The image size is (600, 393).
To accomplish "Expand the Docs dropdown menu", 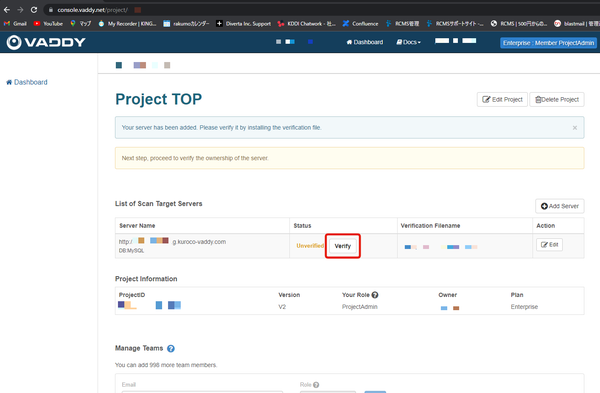I will [409, 42].
